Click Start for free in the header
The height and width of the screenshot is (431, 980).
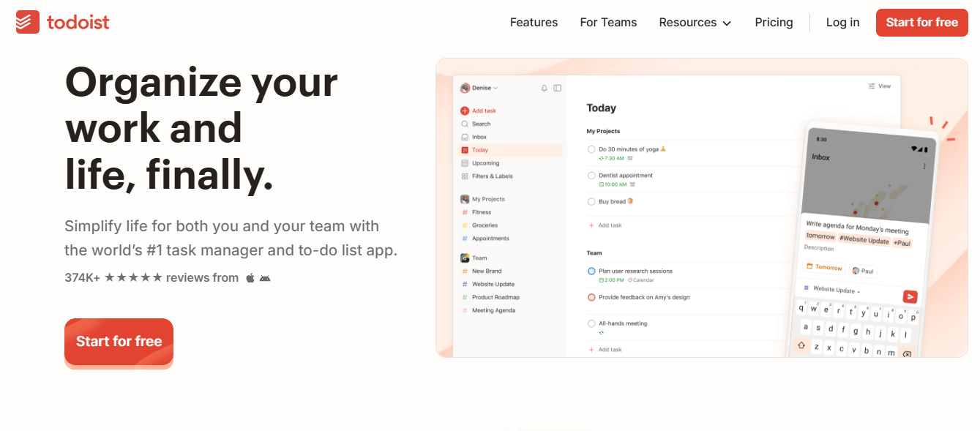click(921, 23)
